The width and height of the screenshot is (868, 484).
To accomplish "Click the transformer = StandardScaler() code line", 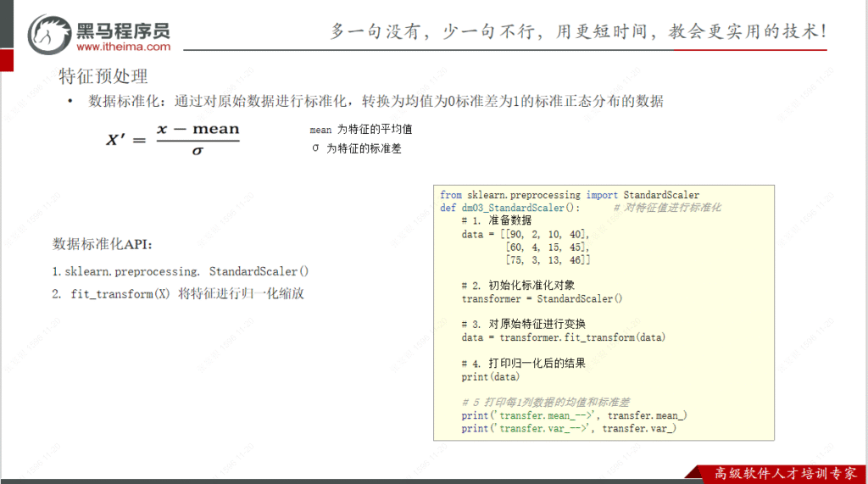I will pos(542,298).
